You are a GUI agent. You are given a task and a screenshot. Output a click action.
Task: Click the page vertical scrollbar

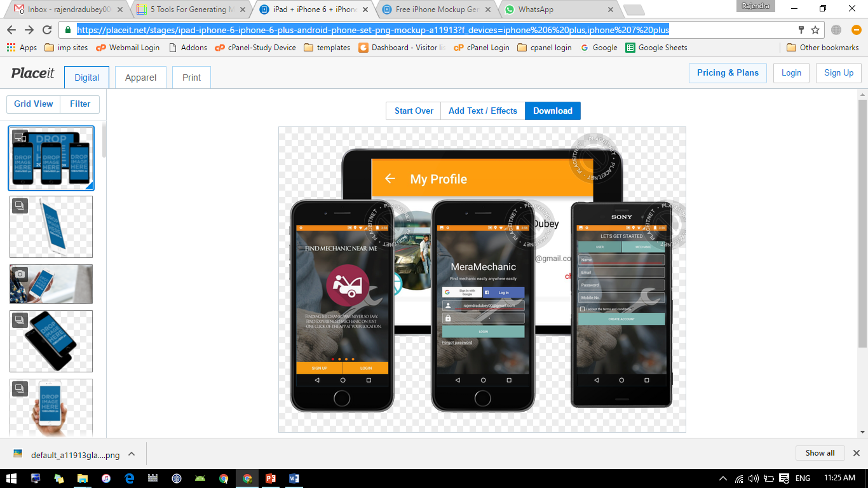(x=862, y=224)
